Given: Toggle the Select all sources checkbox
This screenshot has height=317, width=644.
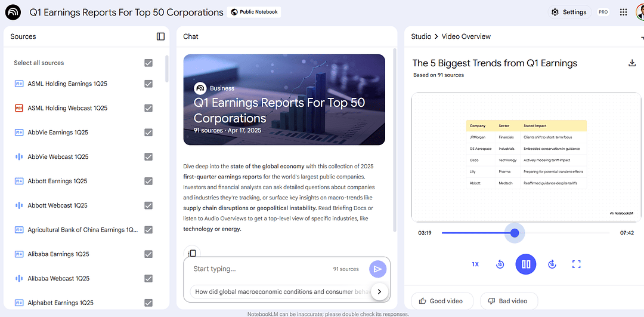Looking at the screenshot, I should pos(148,63).
